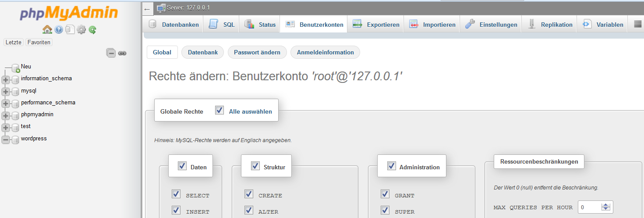
Task: Click the green reload navigation icon
Action: pos(92,30)
